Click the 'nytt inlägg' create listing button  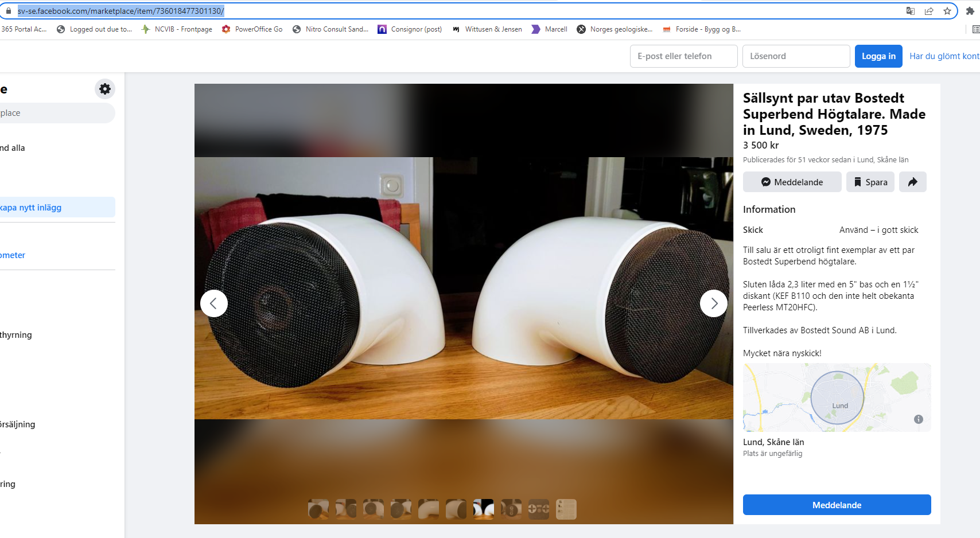[x=57, y=207]
